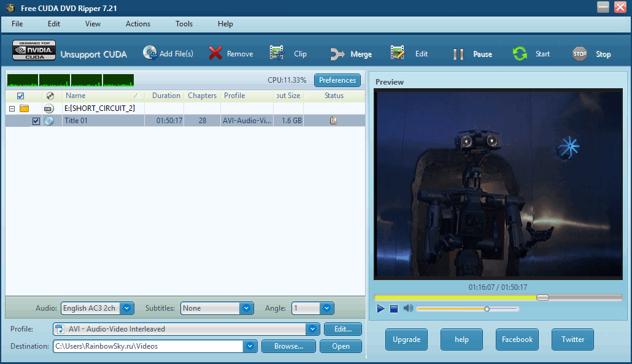Open the Edit menu
Screen dimensions: 632x364
click(x=53, y=24)
